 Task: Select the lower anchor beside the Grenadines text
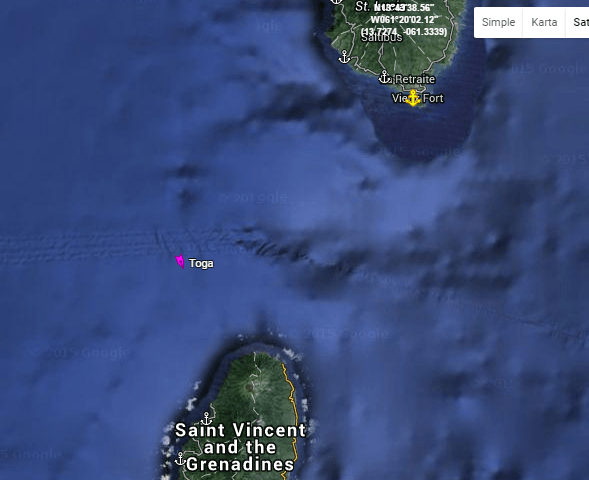[x=180, y=459]
